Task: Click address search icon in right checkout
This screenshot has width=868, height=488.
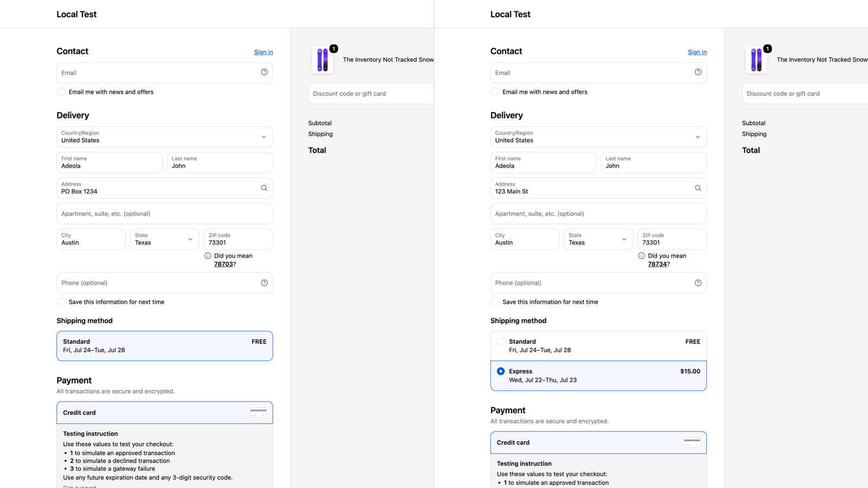Action: click(698, 188)
